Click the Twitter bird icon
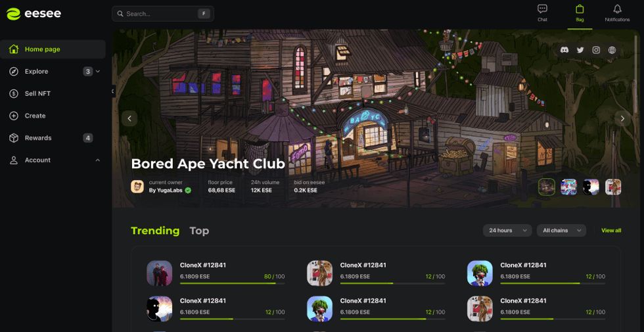644x332 pixels. [580, 50]
